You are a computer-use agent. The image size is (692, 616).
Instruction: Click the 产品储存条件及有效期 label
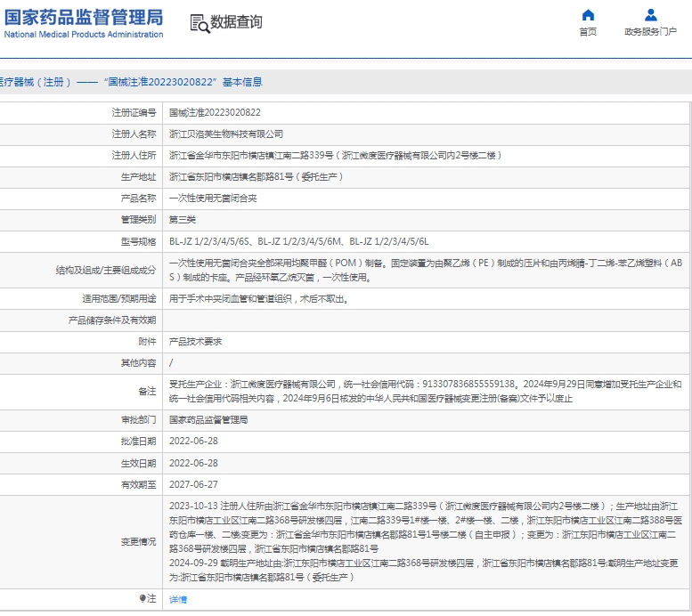112,320
